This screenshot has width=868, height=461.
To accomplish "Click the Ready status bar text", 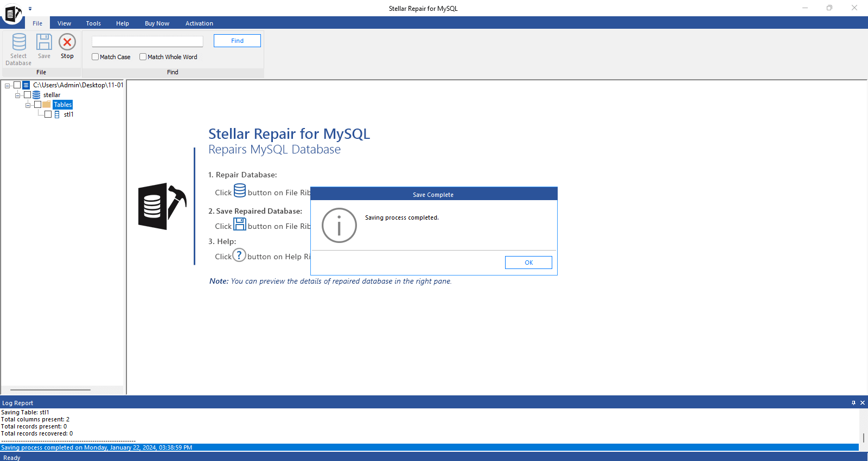I will (x=11, y=458).
